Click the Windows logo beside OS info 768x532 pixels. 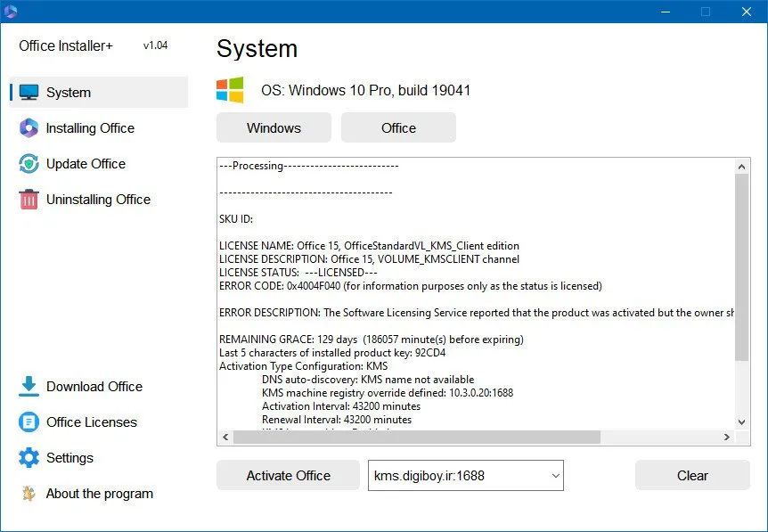pyautogui.click(x=230, y=90)
